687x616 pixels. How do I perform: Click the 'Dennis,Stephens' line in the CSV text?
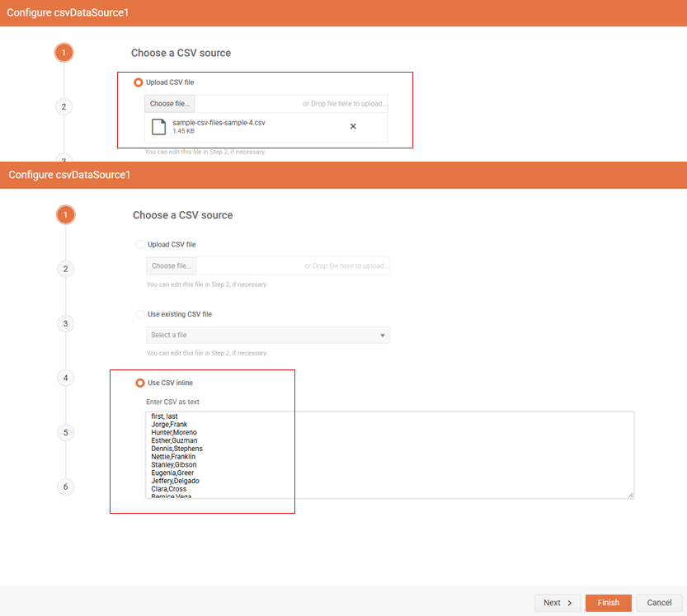[176, 449]
